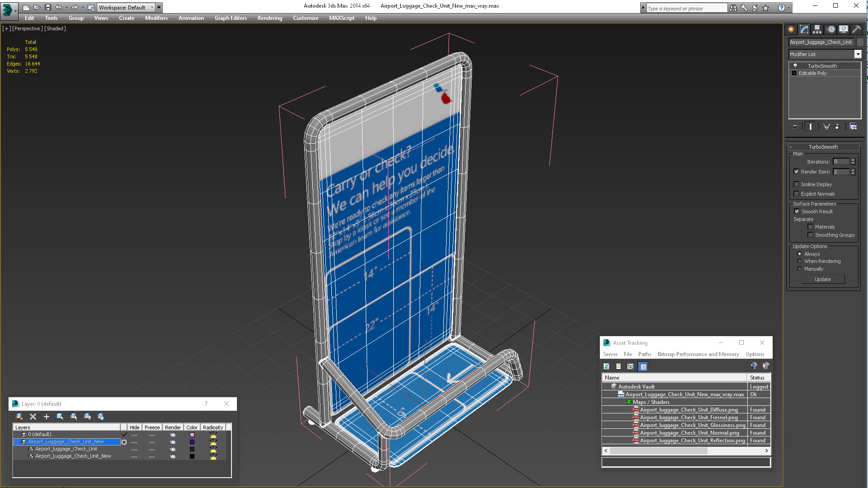Screen dimensions: 868x488
Task: Click the Open File folder icon
Action: pos(37,7)
